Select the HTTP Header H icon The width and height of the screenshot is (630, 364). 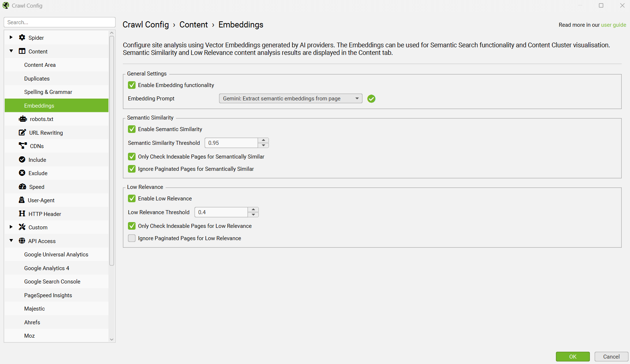pyautogui.click(x=22, y=214)
